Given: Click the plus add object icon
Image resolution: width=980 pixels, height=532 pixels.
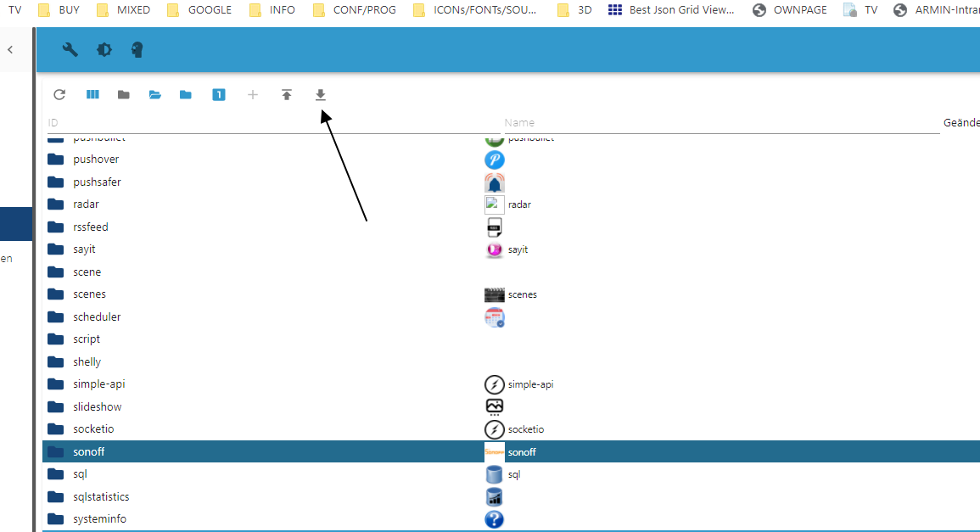Looking at the screenshot, I should click(x=252, y=95).
